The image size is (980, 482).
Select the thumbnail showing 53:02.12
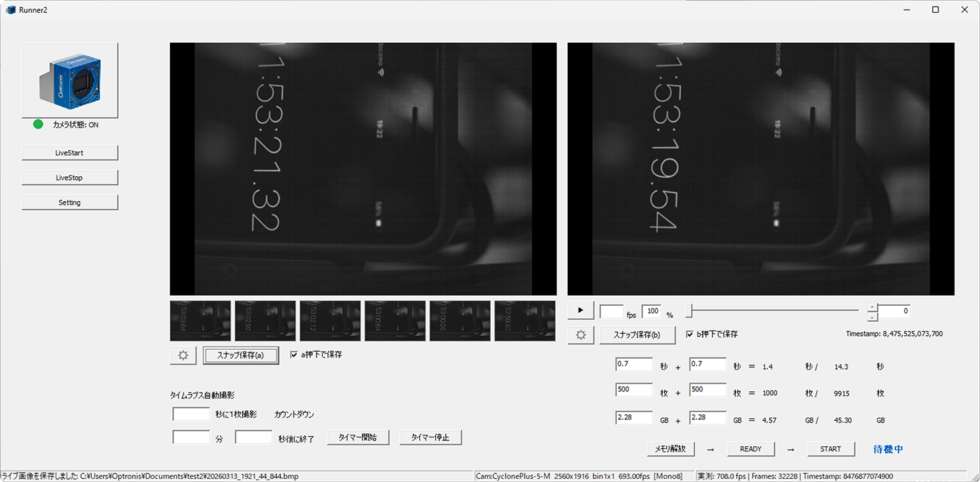[x=330, y=321]
